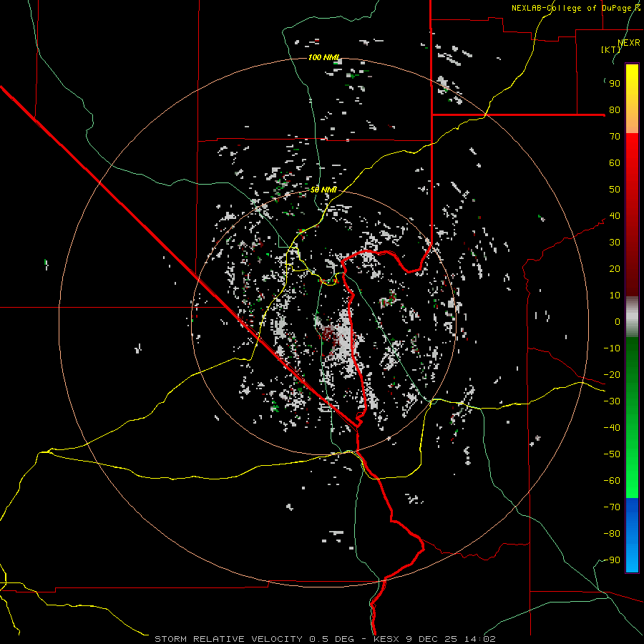This screenshot has height=644, width=644.
Task: Select the gray zero-velocity section of the color bar
Action: pos(632,316)
